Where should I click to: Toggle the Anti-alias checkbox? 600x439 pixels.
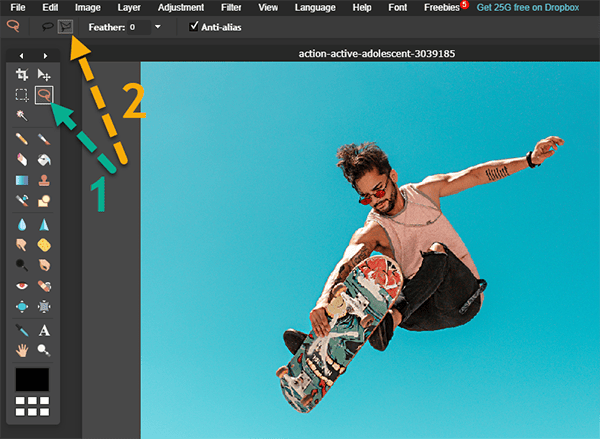pyautogui.click(x=194, y=27)
